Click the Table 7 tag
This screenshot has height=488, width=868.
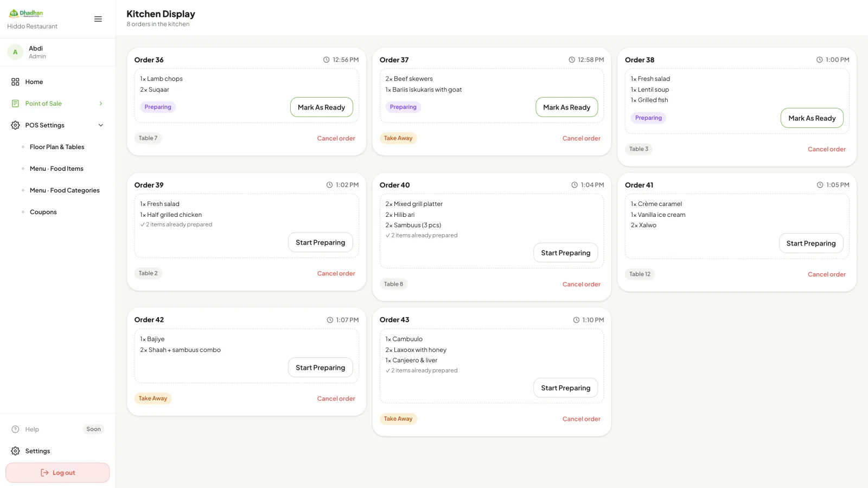point(148,138)
